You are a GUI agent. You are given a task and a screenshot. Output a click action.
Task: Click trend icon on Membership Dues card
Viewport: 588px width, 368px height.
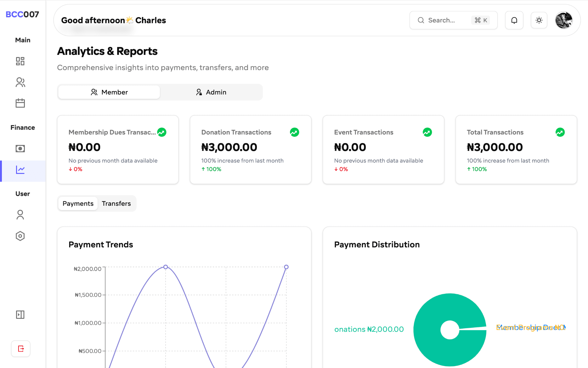click(162, 132)
